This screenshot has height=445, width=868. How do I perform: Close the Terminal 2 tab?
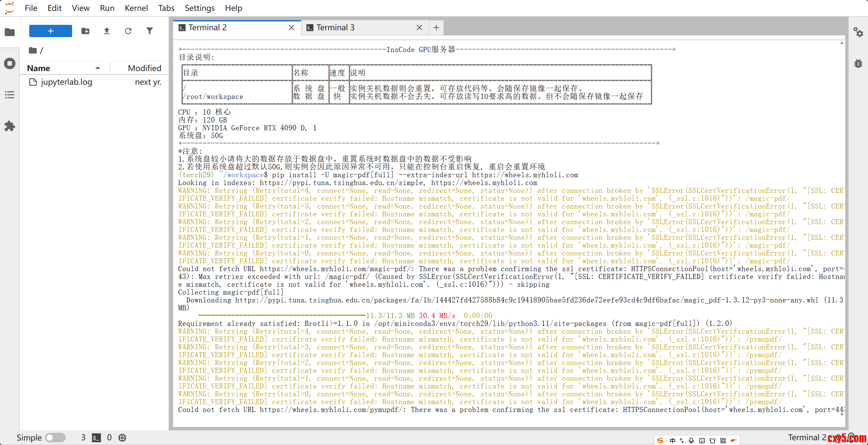(x=291, y=28)
